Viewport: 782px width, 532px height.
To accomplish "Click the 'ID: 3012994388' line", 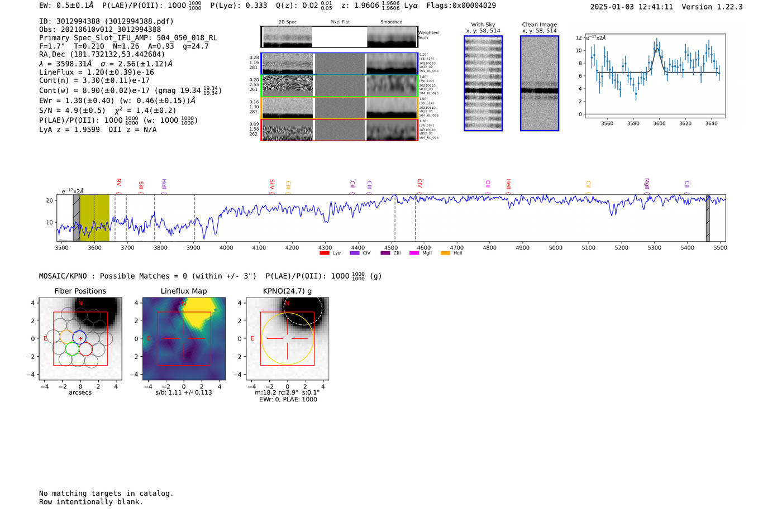I will coord(106,21).
